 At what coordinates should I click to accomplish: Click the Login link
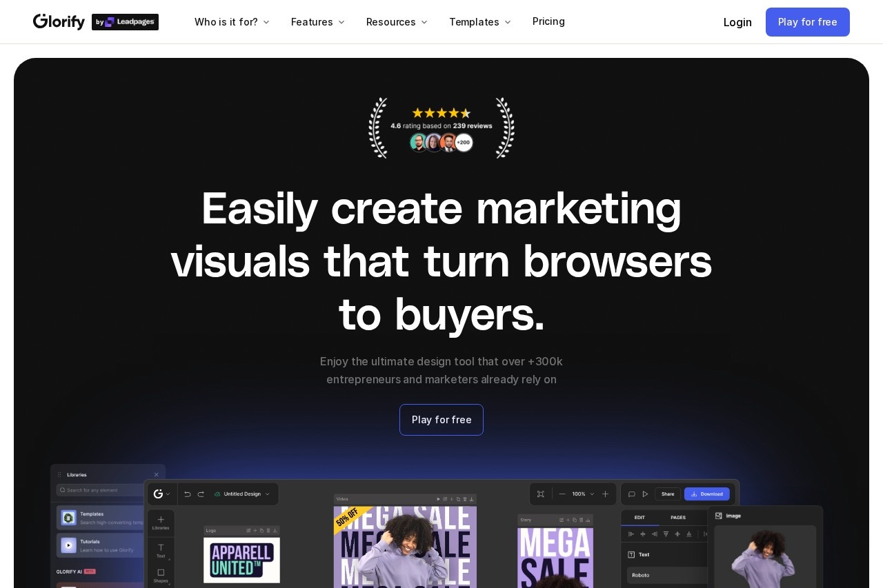point(737,22)
